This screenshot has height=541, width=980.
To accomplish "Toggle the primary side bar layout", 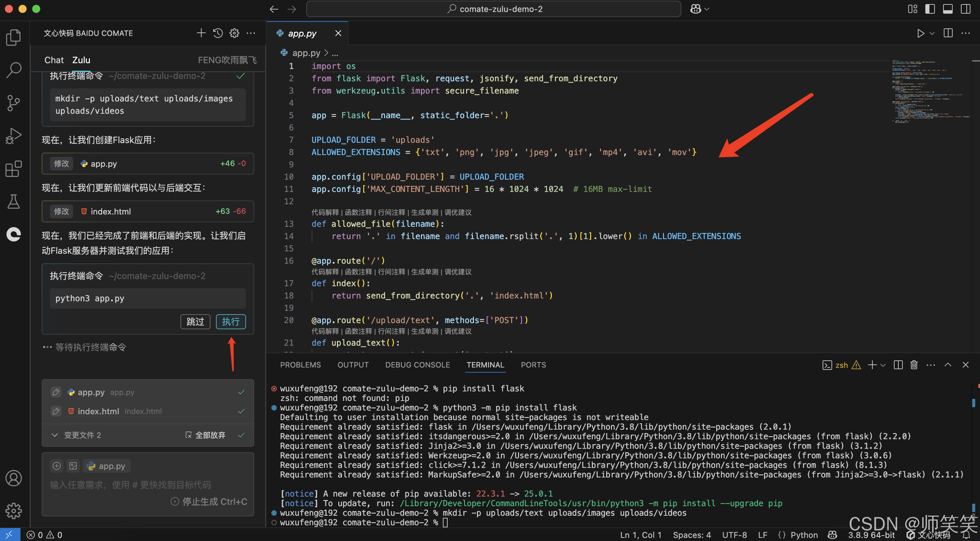I will coord(930,9).
